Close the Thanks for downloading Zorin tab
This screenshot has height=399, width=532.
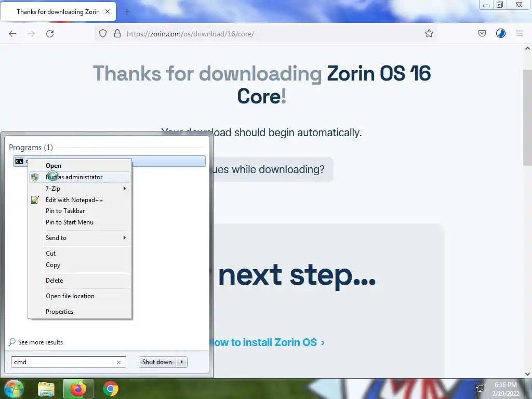108,11
